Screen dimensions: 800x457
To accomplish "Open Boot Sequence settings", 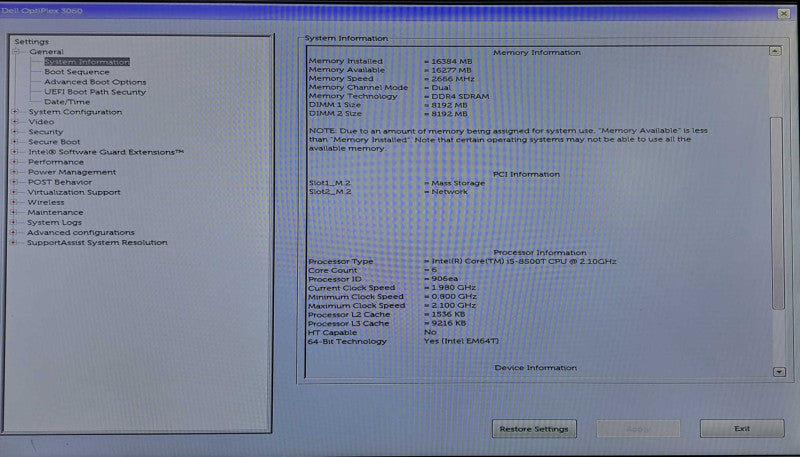I will tap(77, 72).
